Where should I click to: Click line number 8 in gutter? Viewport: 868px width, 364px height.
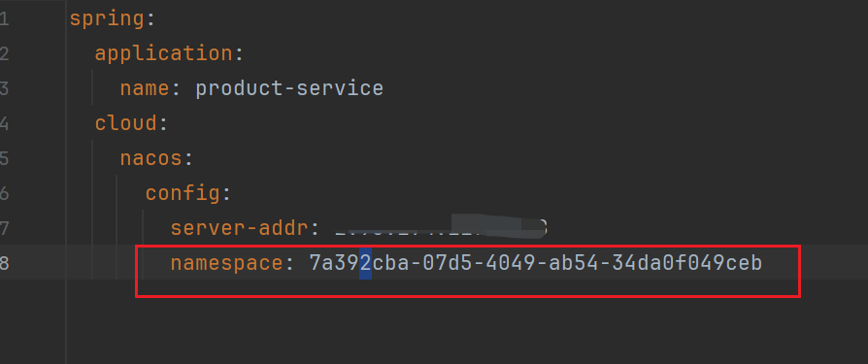(x=5, y=263)
